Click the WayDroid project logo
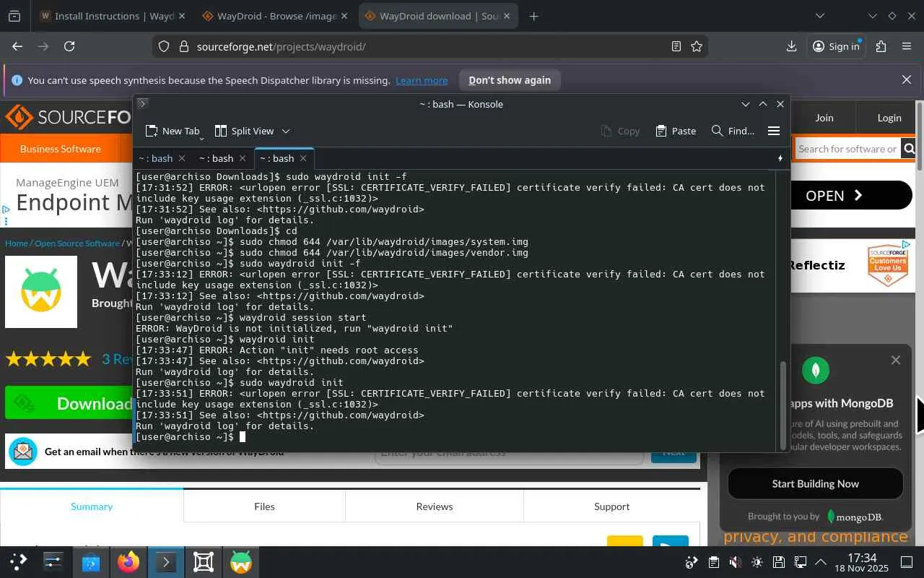The image size is (924, 578). click(41, 292)
